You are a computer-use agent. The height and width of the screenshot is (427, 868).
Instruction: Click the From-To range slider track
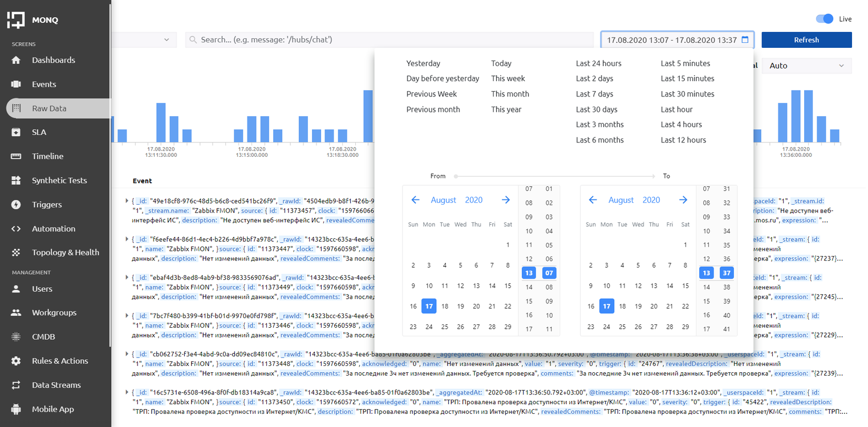pos(554,176)
